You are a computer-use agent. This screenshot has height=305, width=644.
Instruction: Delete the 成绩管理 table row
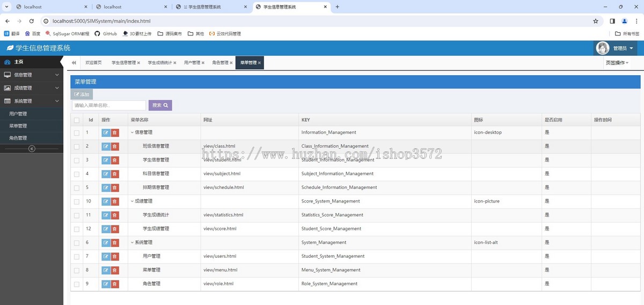coord(115,201)
